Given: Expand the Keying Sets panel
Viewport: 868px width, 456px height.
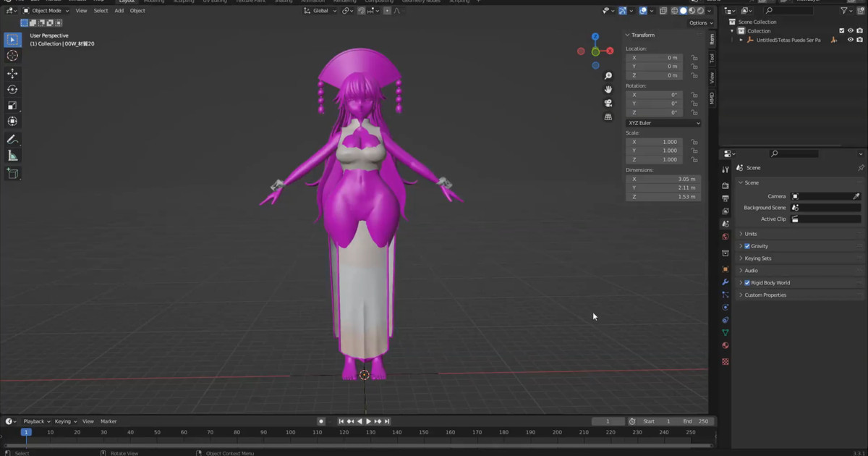Looking at the screenshot, I should 757,258.
